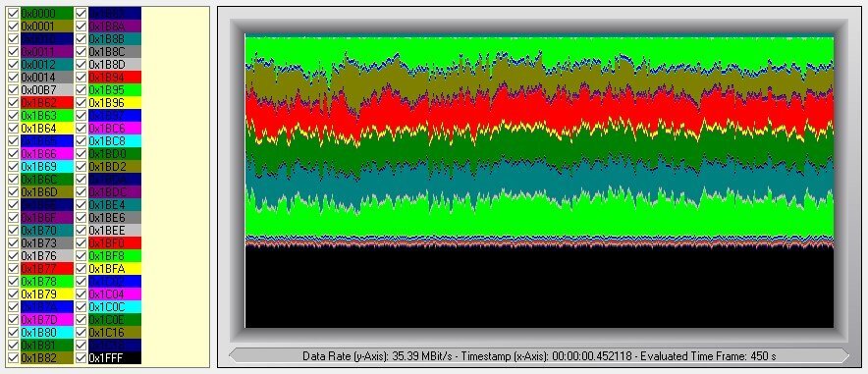Screen dimensions: 868x374
Task: Toggle the 0x1B70 PID checkbox
Action: pos(14,230)
